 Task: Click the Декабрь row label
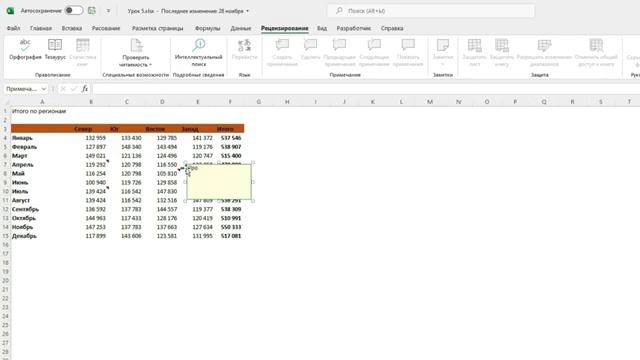click(24, 236)
